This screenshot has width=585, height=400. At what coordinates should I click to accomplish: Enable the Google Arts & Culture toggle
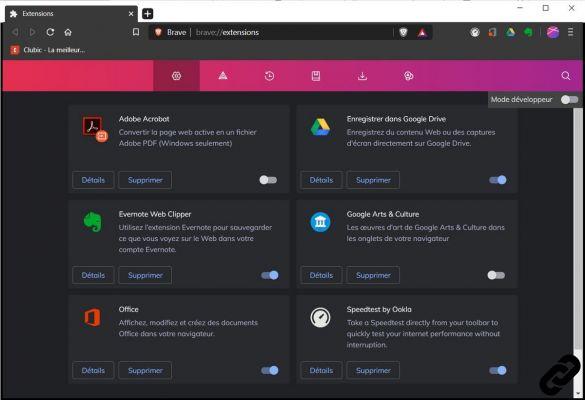(x=496, y=275)
